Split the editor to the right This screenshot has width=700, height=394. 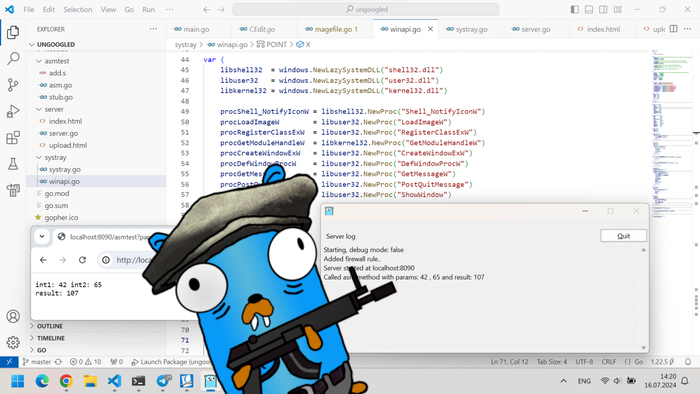coord(673,29)
